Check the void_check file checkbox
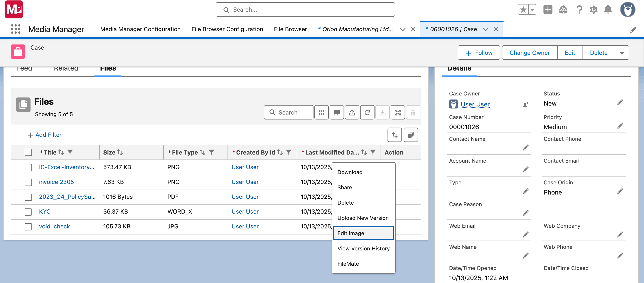The image size is (644, 283). [28, 226]
